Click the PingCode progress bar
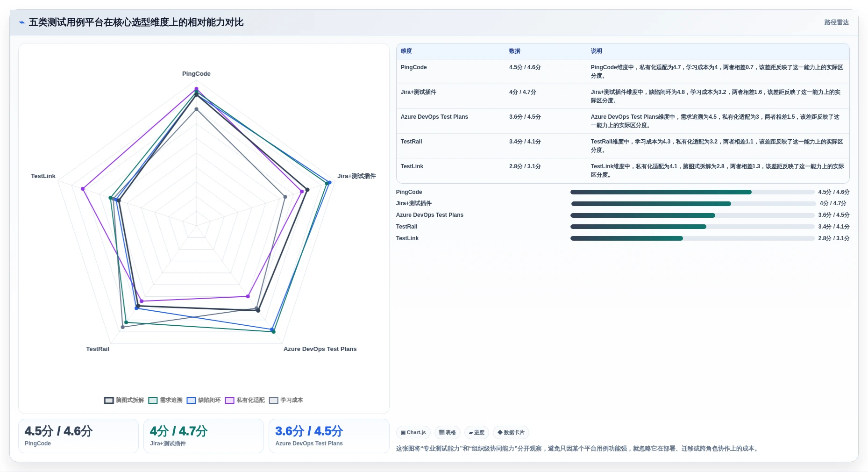The width and height of the screenshot is (868, 472). pyautogui.click(x=692, y=192)
